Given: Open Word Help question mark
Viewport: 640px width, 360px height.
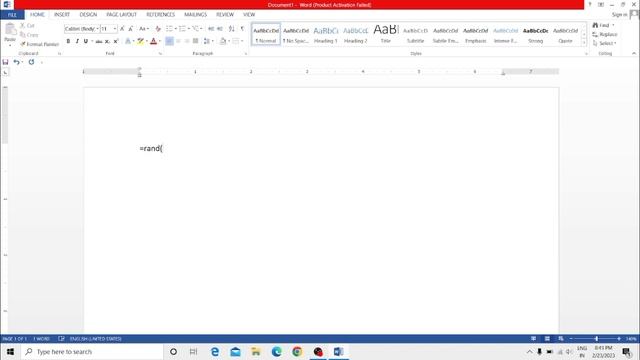Looking at the screenshot, I should pos(590,4).
